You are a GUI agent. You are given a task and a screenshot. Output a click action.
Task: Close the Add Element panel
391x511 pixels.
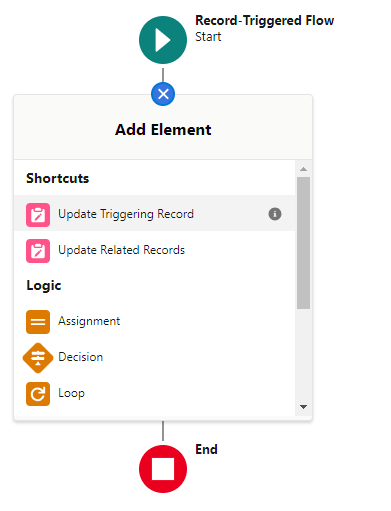163,94
